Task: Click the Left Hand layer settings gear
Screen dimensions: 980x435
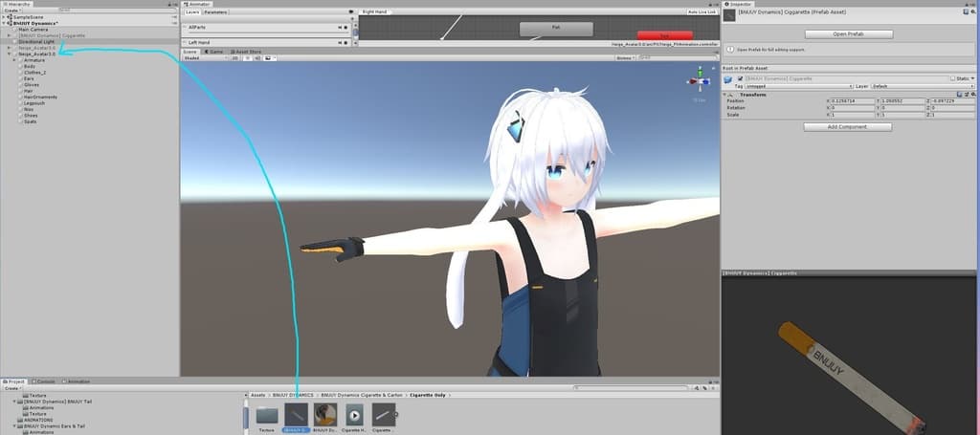Action: coord(345,42)
